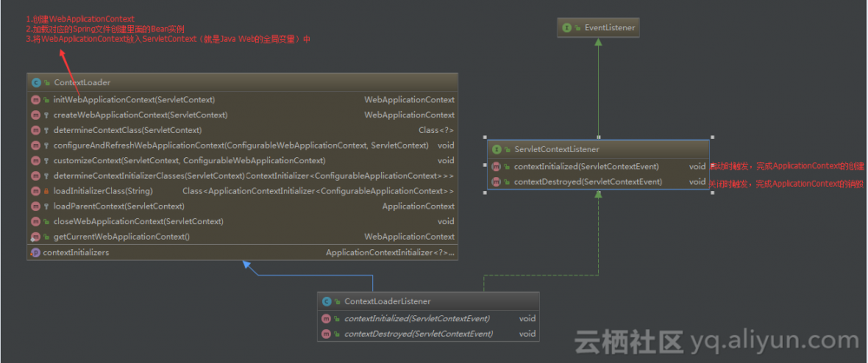The image size is (868, 363).
Task: Click the method icon beside initWebApplicationContext
Action: 36,100
